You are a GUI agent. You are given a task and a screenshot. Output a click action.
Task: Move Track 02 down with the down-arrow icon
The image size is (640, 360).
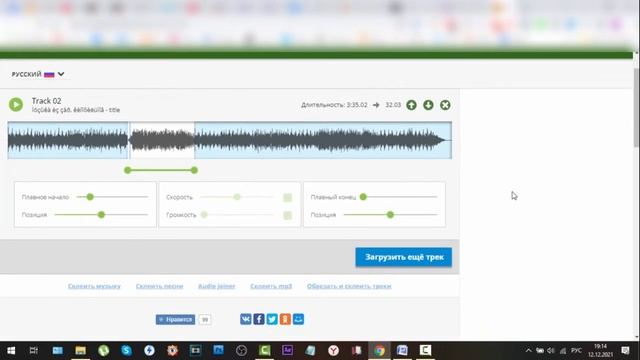tap(428, 105)
